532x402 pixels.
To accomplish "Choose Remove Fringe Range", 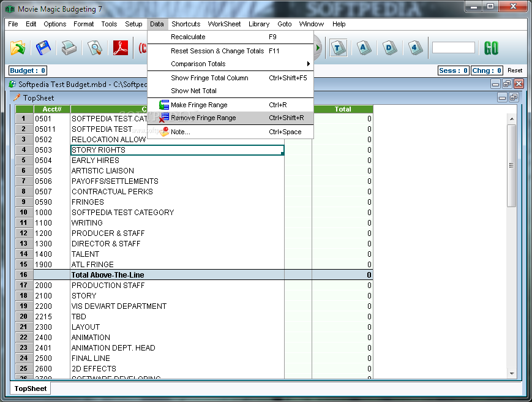I will click(230, 118).
